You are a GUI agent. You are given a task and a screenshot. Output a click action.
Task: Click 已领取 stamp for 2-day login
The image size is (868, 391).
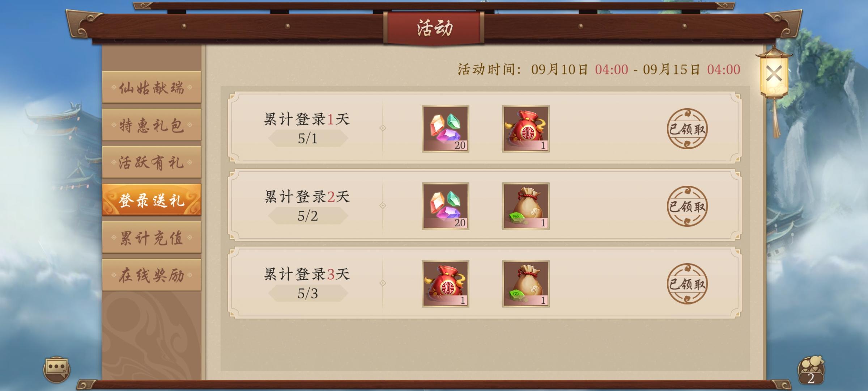pyautogui.click(x=687, y=206)
